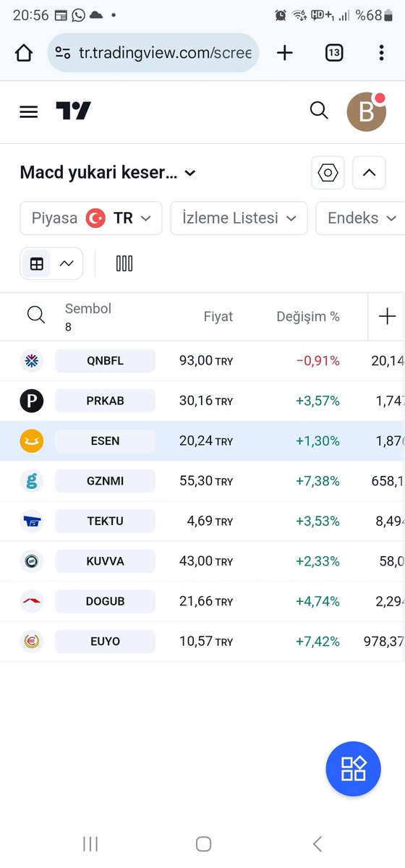Select the 30,16 TRY price cell

[x=206, y=401]
